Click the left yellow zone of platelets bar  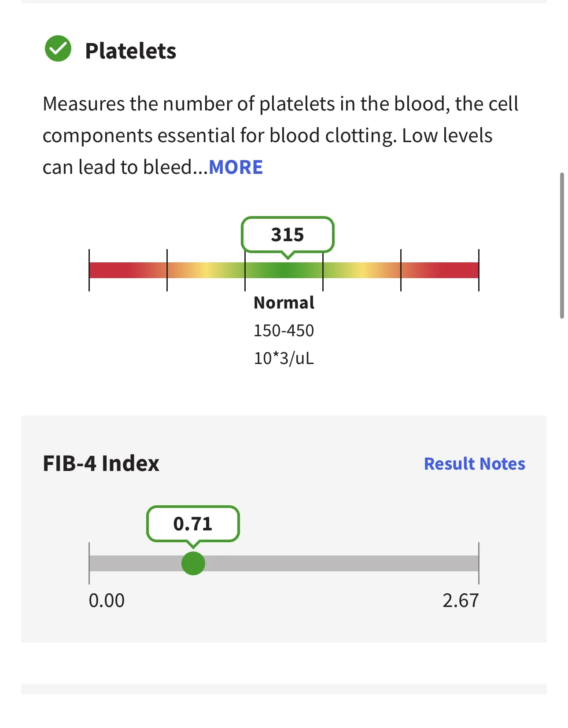click(x=206, y=270)
